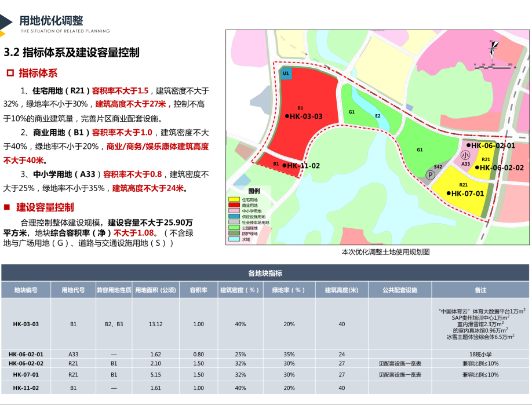Click the red text 建筑高度不大于24米
The image size is (532, 405).
click(x=148, y=188)
